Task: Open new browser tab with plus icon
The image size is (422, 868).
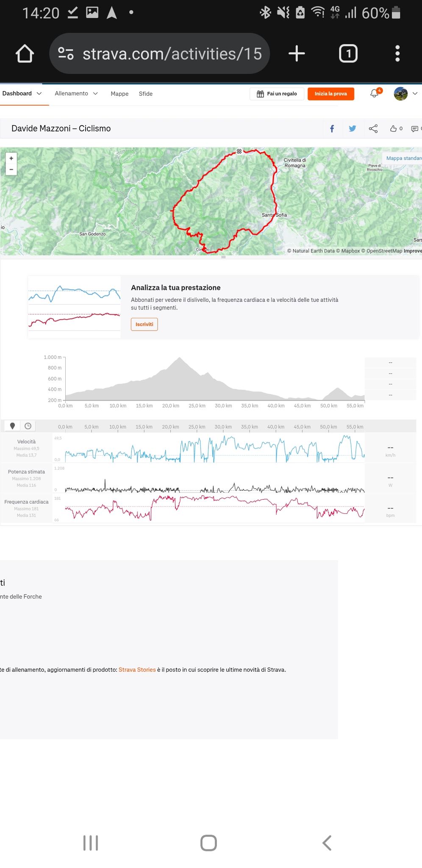Action: [297, 53]
